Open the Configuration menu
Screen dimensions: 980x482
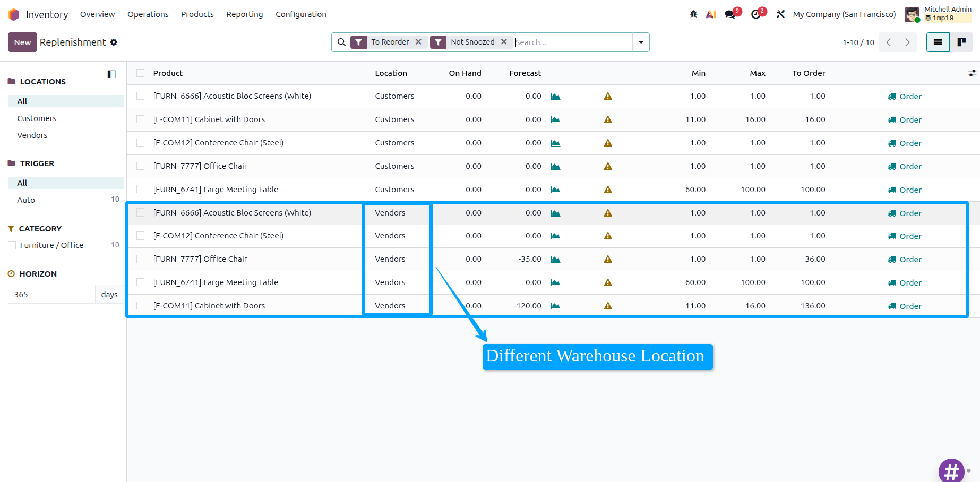(x=300, y=14)
